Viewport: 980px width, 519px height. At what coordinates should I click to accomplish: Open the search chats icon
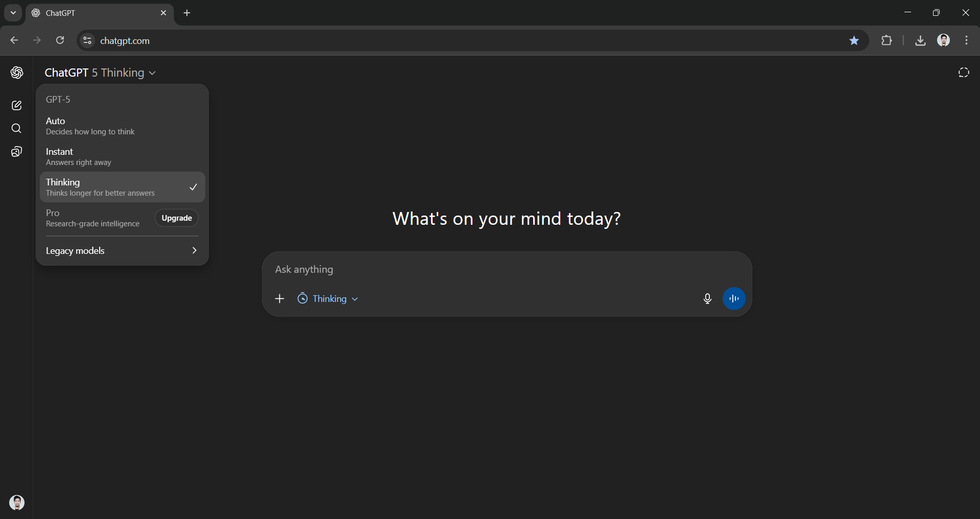point(17,129)
